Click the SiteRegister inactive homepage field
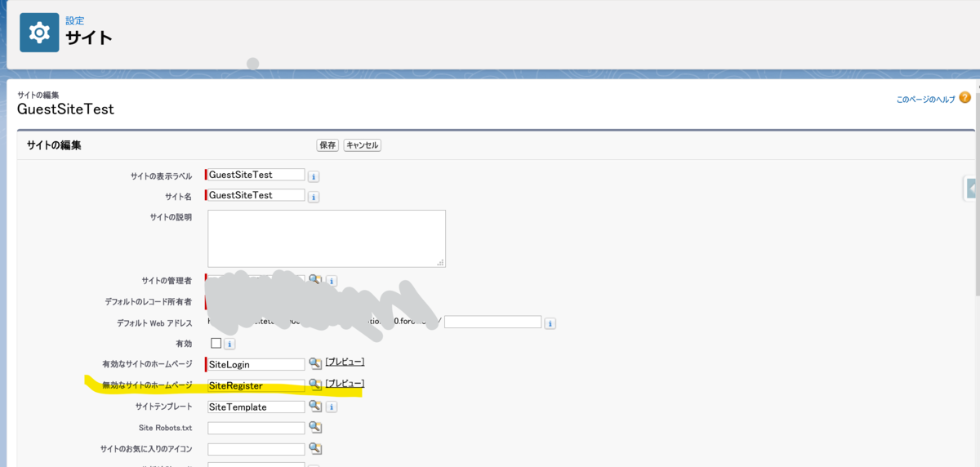 [256, 385]
